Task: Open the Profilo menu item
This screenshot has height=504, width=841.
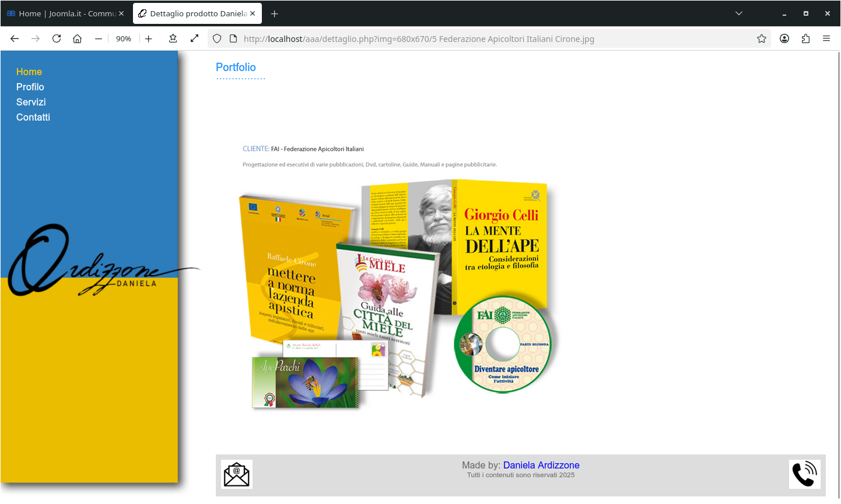Action: (30, 87)
